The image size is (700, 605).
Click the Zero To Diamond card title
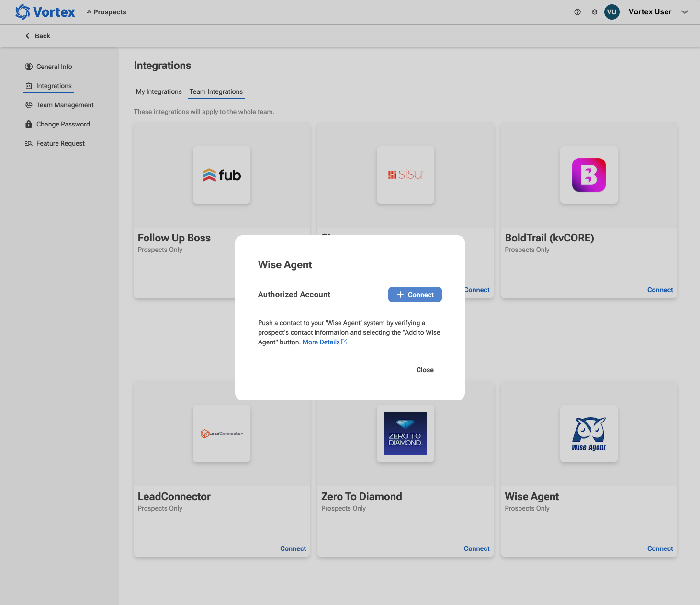point(361,497)
